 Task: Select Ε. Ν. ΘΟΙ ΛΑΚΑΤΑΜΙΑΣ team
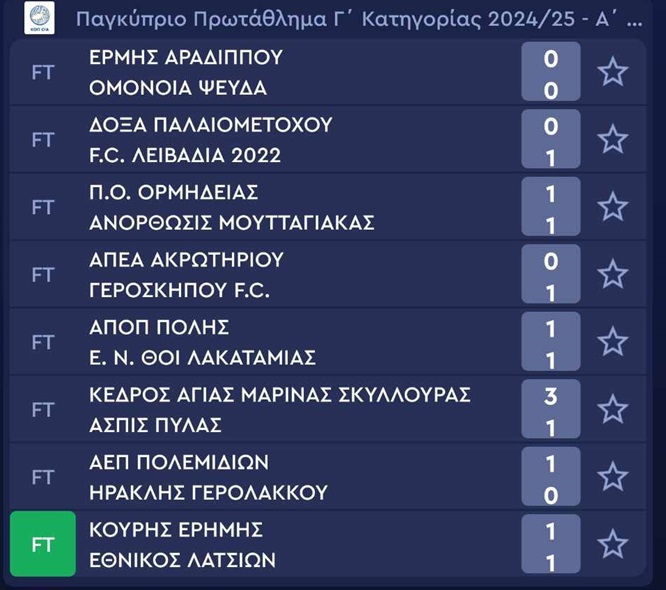tap(202, 358)
